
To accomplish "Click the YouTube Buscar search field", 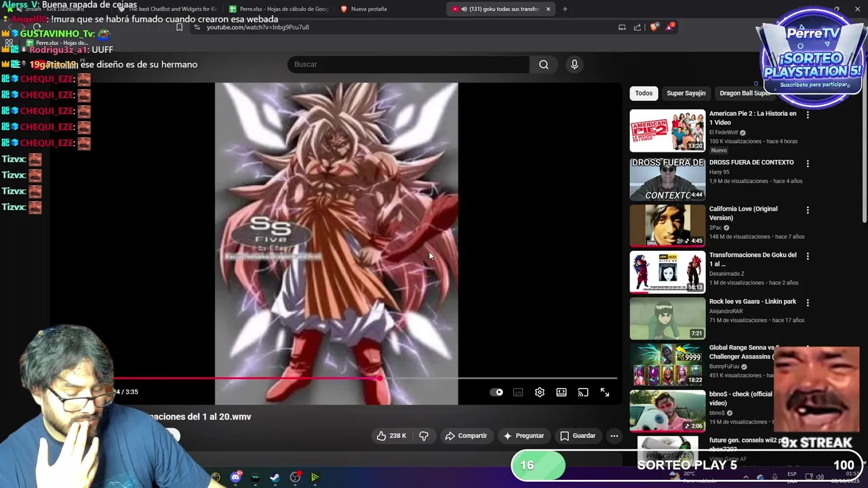I will tap(409, 64).
